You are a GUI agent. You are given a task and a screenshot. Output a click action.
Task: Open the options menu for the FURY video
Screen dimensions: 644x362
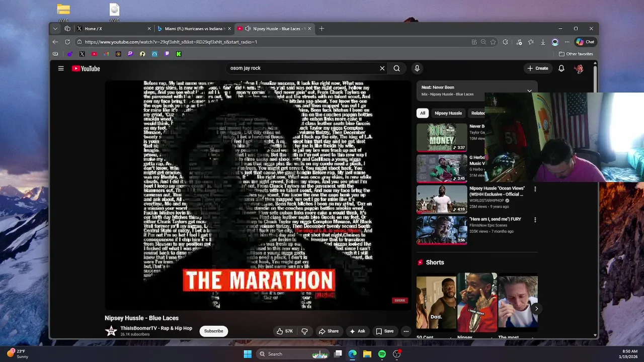click(535, 220)
